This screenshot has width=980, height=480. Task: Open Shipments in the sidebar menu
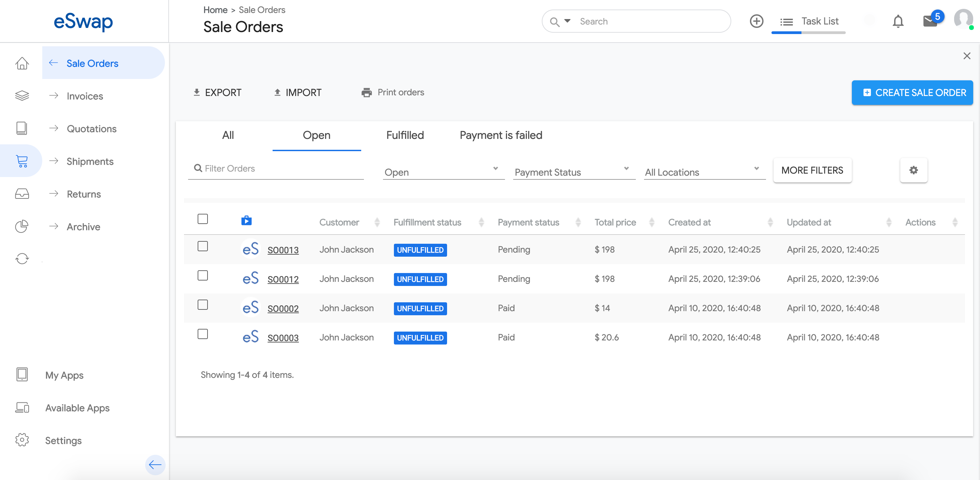pyautogui.click(x=90, y=161)
